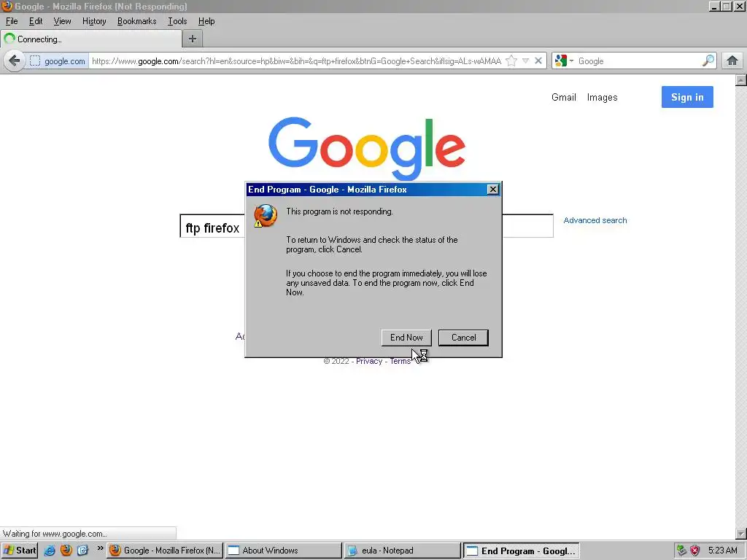This screenshot has width=747, height=560.
Task: Click the third Quick Launch icon
Action: 83,551
